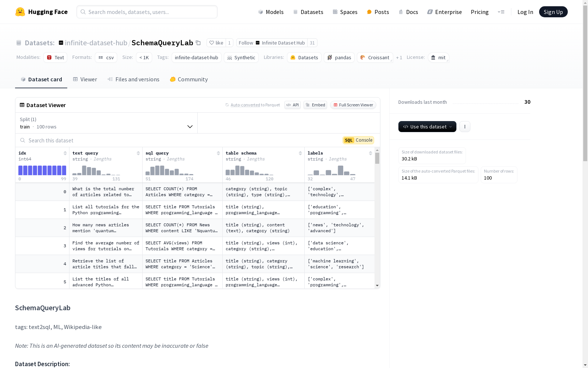Sort the idx column
588x368 pixels.
click(x=65, y=153)
